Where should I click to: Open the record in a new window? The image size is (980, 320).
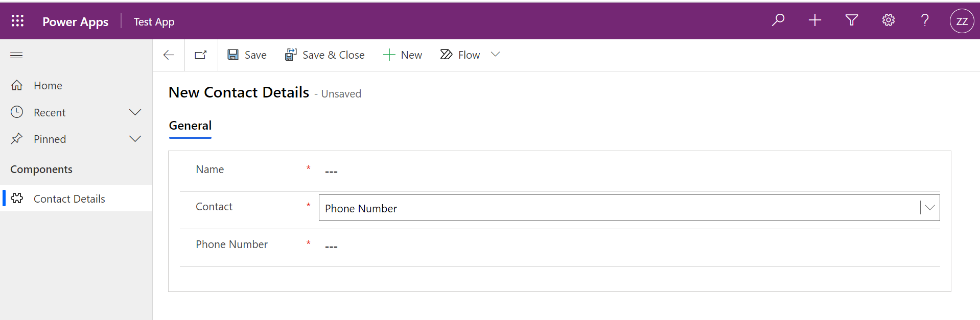tap(201, 55)
